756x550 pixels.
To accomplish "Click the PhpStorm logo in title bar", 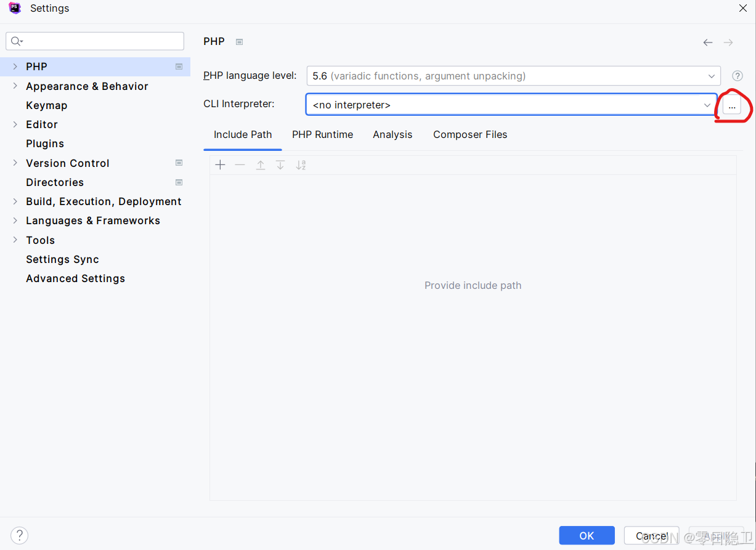I will click(x=15, y=9).
